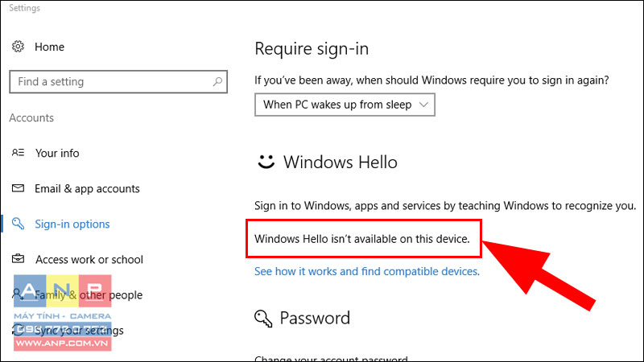Click the Password key icon

coord(263,319)
